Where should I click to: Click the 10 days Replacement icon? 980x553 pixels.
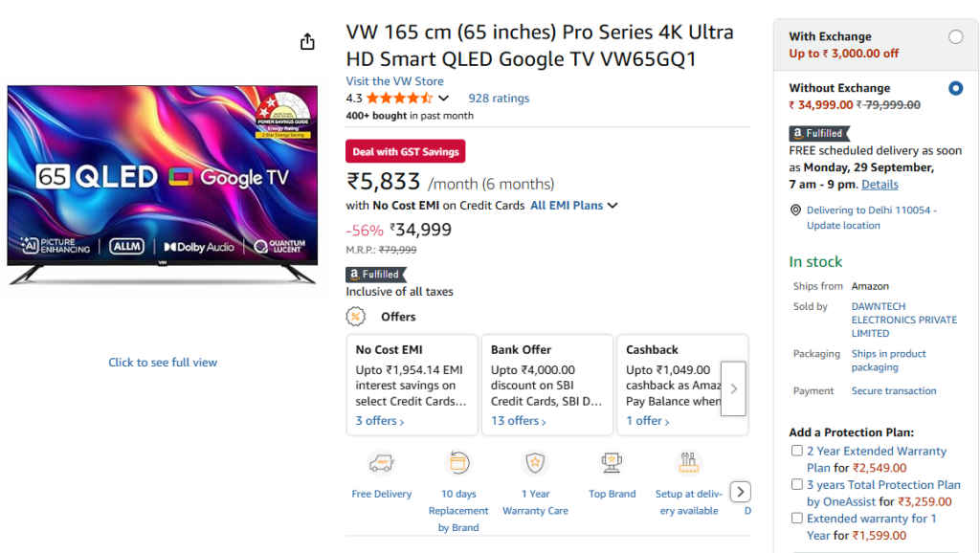click(x=458, y=464)
